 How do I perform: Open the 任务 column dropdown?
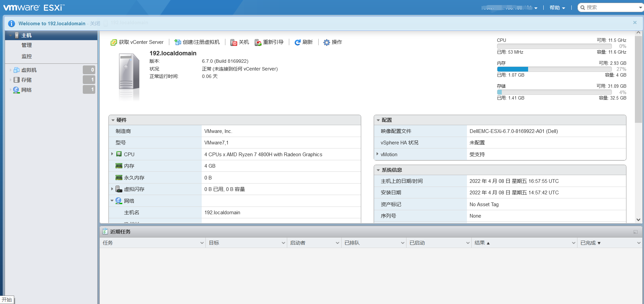pos(202,243)
